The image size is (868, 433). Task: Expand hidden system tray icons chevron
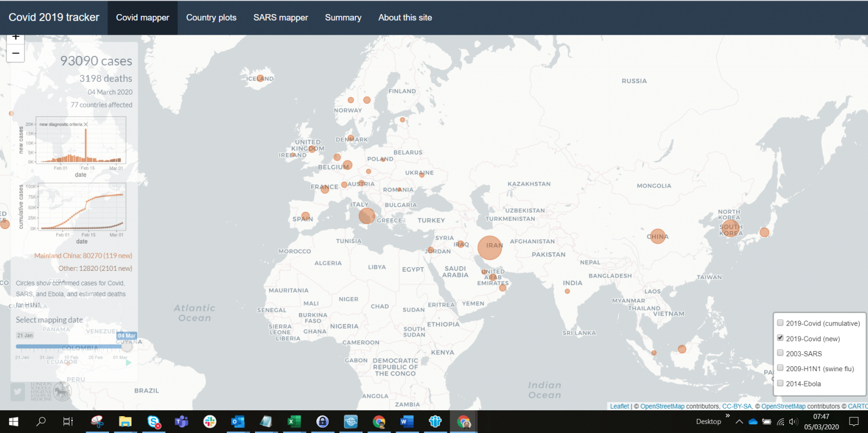coord(739,422)
